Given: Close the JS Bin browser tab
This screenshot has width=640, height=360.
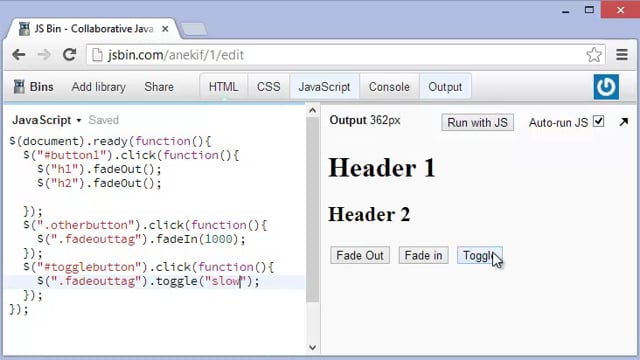Looking at the screenshot, I should [x=165, y=29].
